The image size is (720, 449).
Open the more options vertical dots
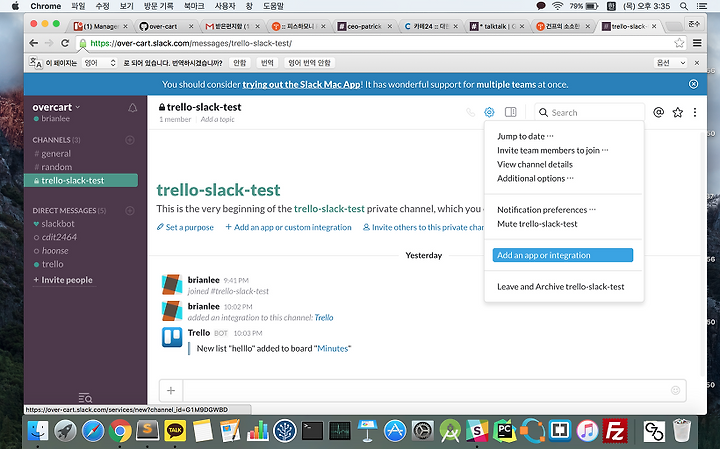(695, 112)
